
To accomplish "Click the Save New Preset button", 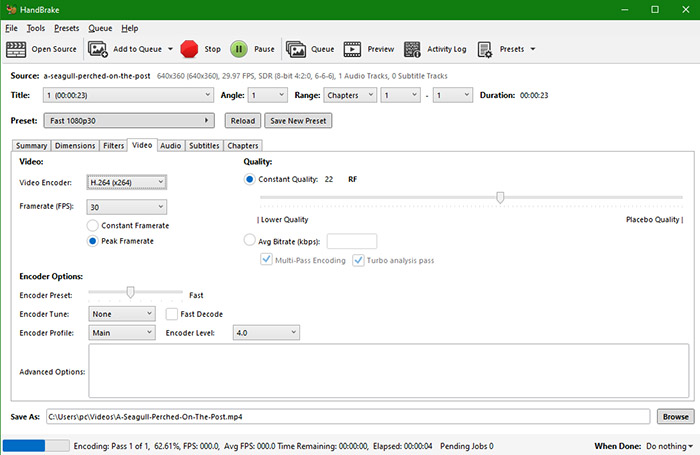I will tap(298, 121).
